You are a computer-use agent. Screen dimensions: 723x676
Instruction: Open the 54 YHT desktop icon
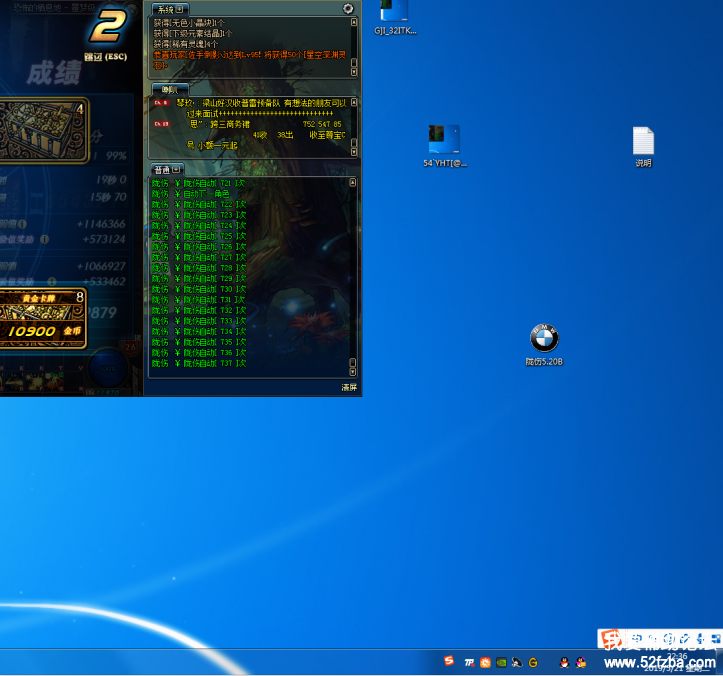pos(444,140)
